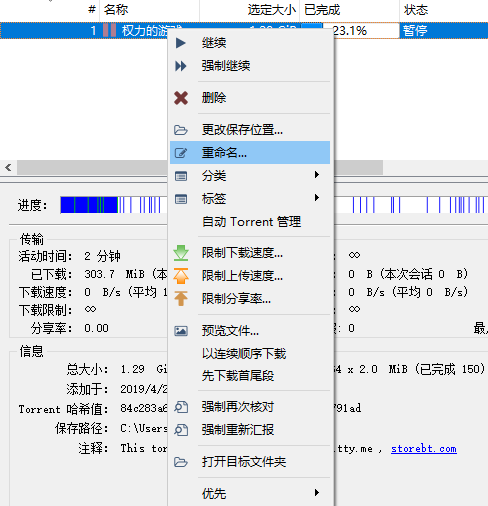Click the share ratio arrow icon for 限制分享率
Image resolution: width=488 pixels, height=506 pixels.
(x=181, y=299)
